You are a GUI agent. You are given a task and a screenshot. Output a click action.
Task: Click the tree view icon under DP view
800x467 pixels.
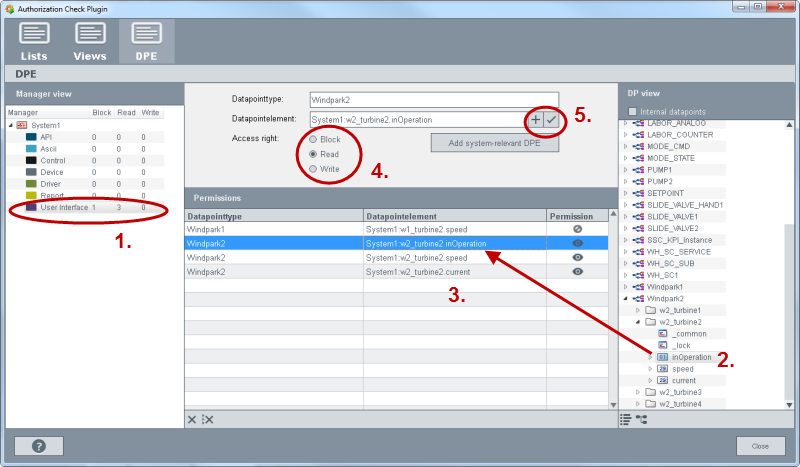tap(642, 419)
